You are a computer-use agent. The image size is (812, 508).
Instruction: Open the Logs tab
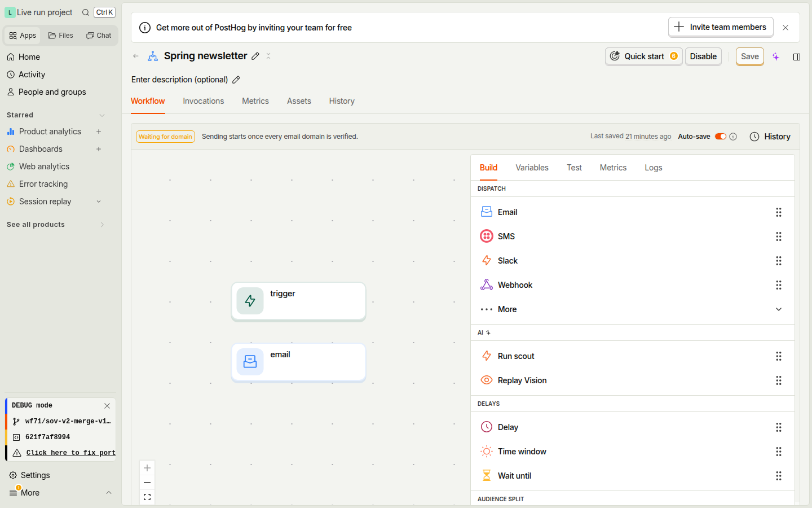pos(654,168)
